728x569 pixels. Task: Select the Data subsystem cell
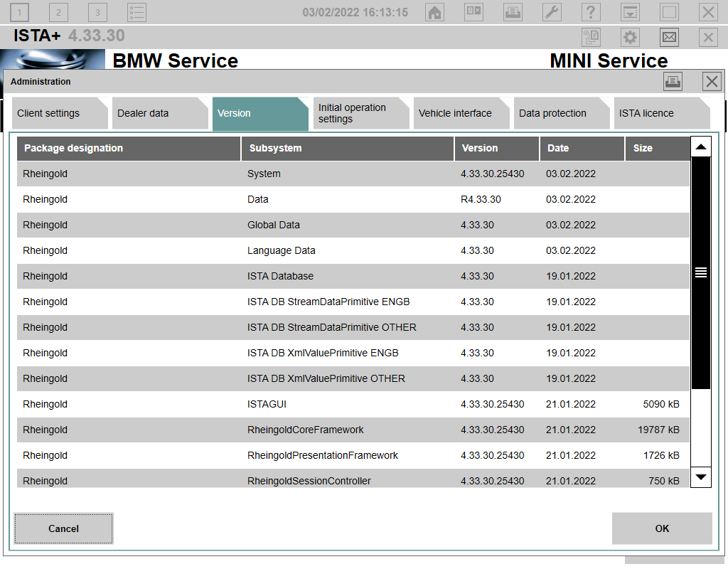(257, 199)
